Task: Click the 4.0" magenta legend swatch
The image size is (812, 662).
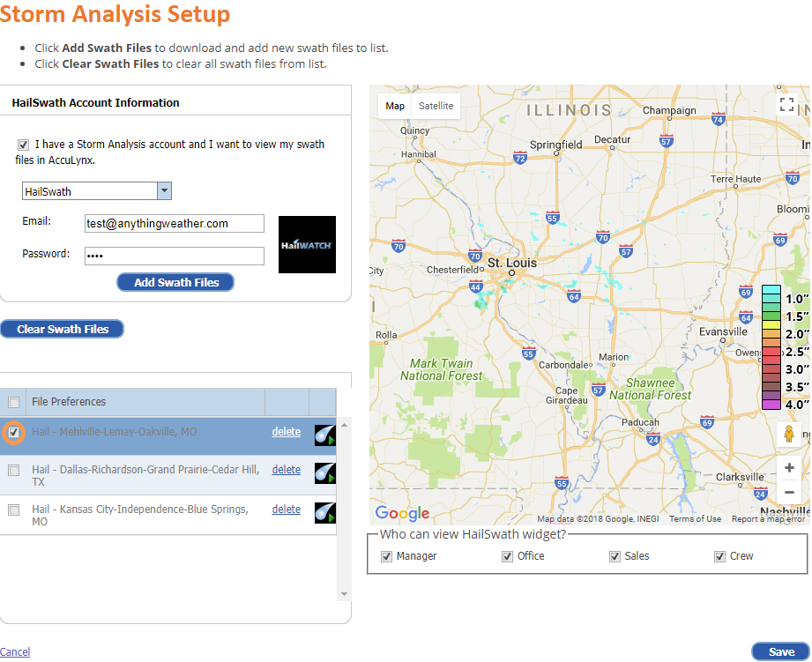Action: point(771,405)
